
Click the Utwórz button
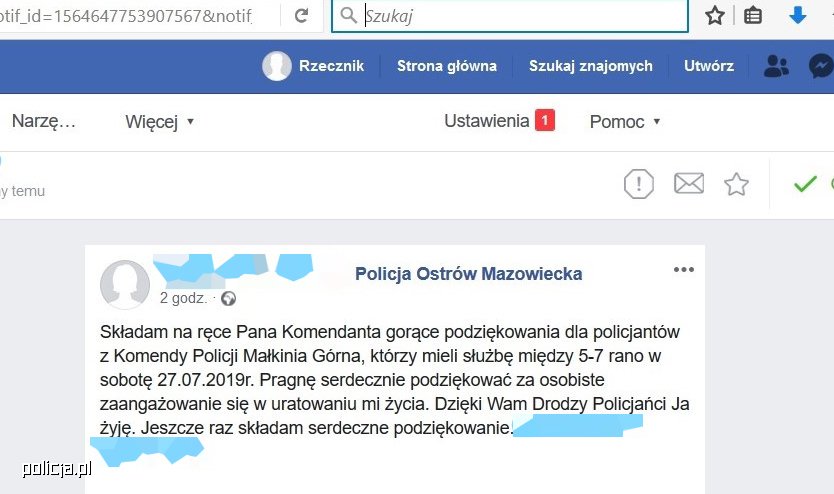(x=708, y=66)
